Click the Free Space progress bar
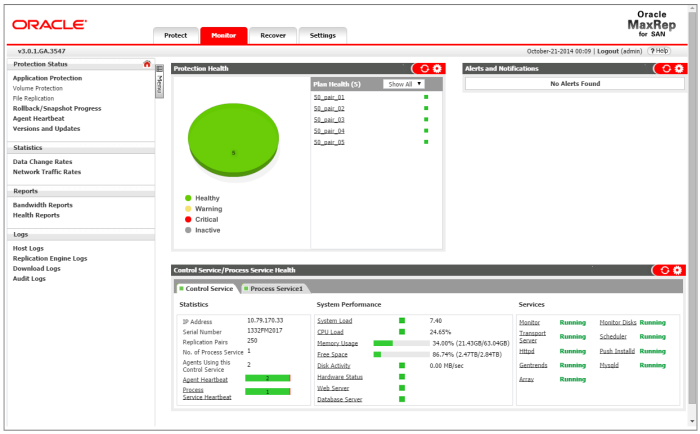Image resolution: width=700 pixels, height=434 pixels. [x=401, y=354]
